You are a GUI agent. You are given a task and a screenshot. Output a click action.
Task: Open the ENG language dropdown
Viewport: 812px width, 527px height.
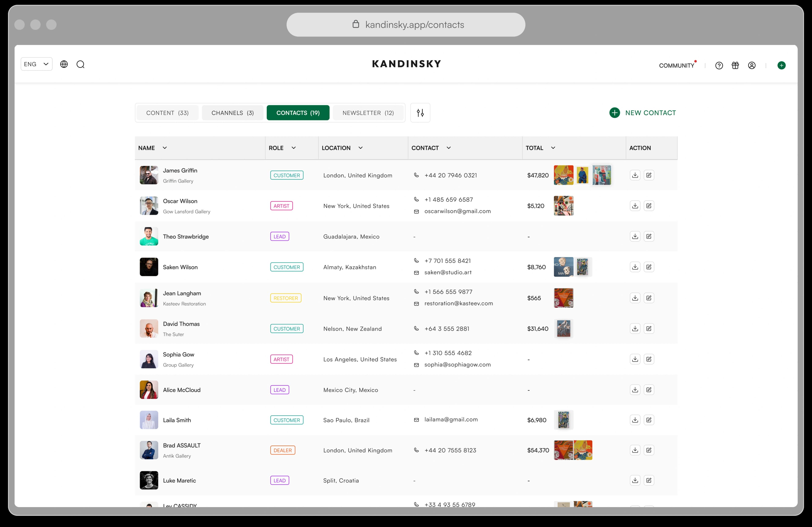click(37, 64)
